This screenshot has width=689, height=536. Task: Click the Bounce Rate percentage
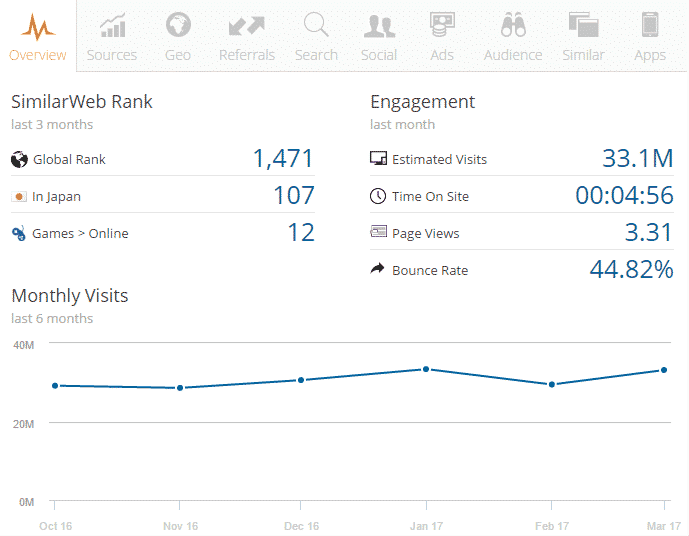(x=629, y=269)
